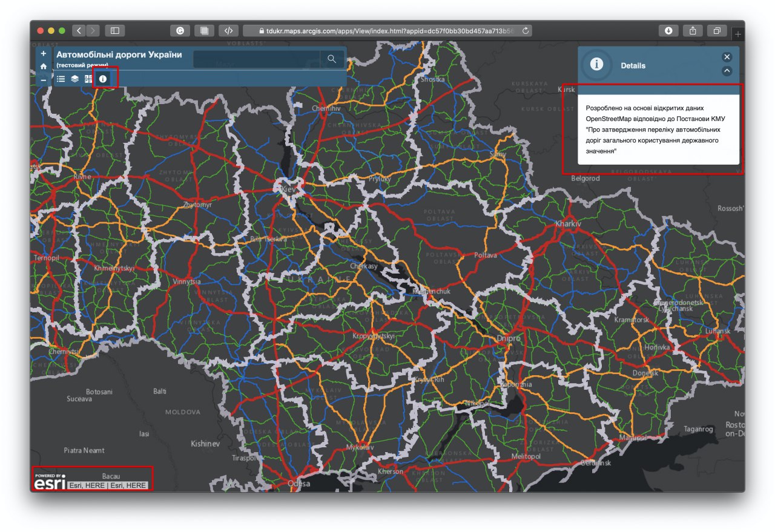This screenshot has height=532, width=775.
Task: Open the map legend list icon
Action: (61, 79)
